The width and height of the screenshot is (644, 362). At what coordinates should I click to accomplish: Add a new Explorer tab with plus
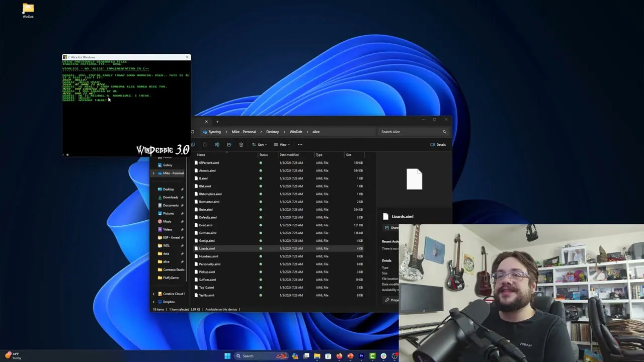pos(217,121)
